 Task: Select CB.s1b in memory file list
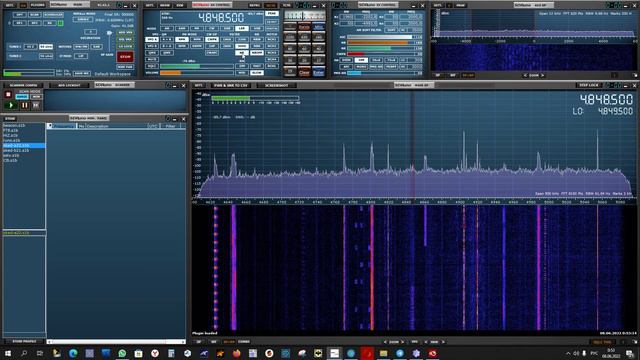point(10,160)
